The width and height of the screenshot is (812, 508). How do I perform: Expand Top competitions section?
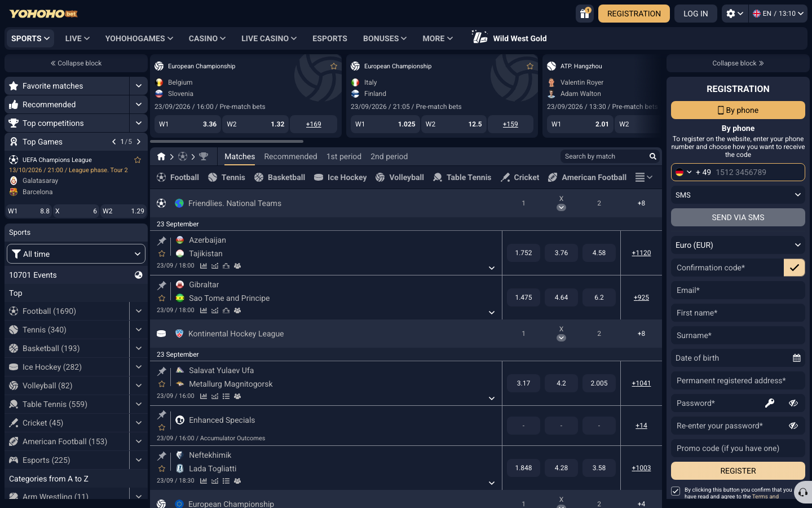tap(138, 123)
